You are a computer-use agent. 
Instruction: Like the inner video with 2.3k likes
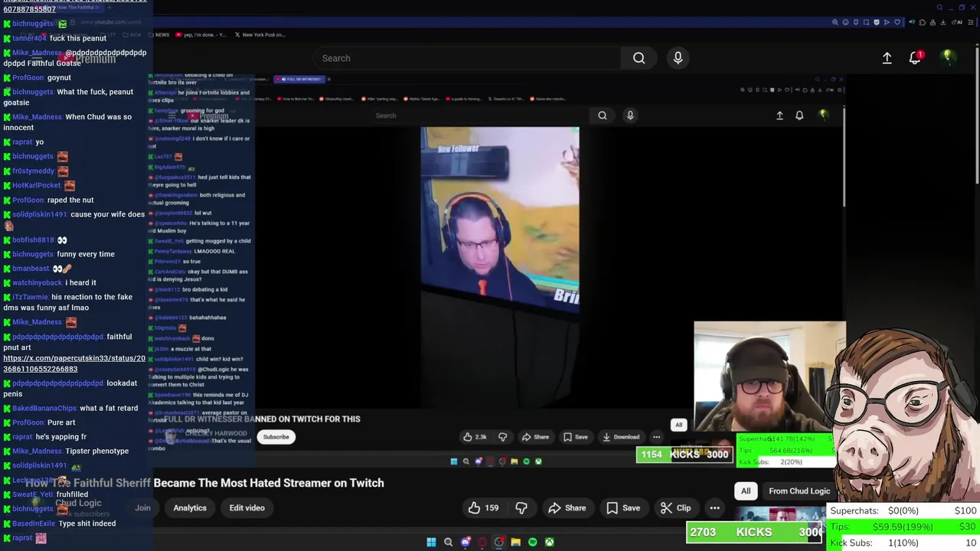pyautogui.click(x=475, y=437)
